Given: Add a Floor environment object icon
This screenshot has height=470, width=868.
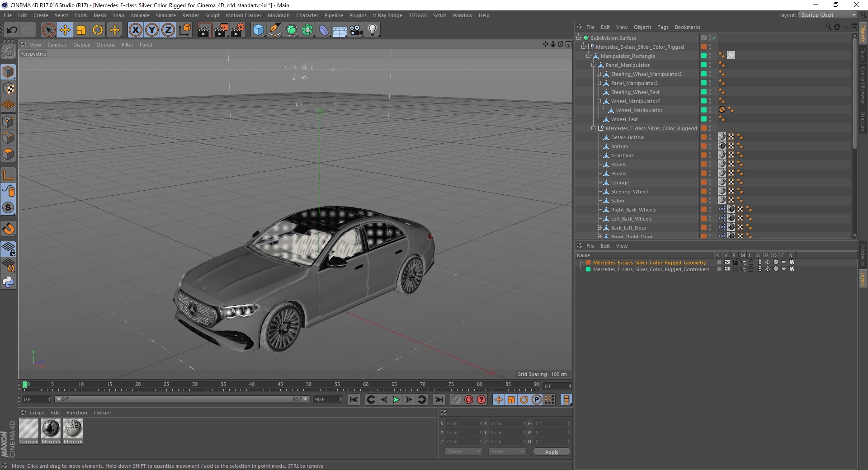Looking at the screenshot, I should point(340,30).
